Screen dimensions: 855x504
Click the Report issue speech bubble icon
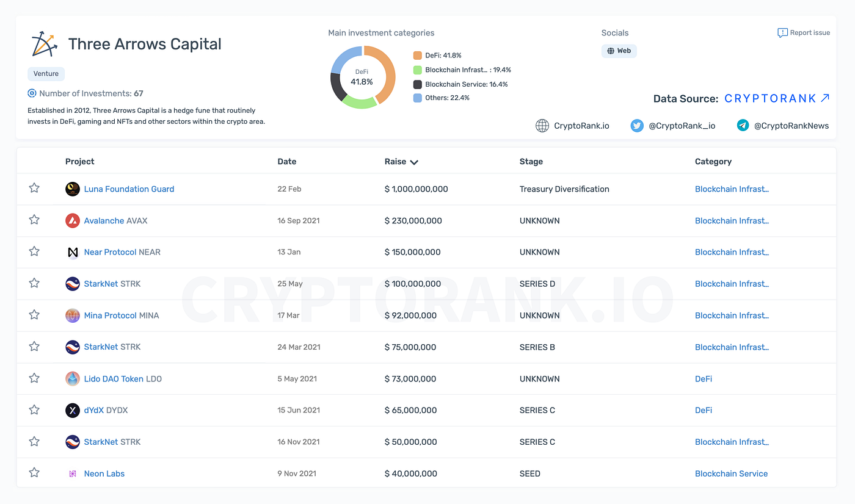point(782,33)
